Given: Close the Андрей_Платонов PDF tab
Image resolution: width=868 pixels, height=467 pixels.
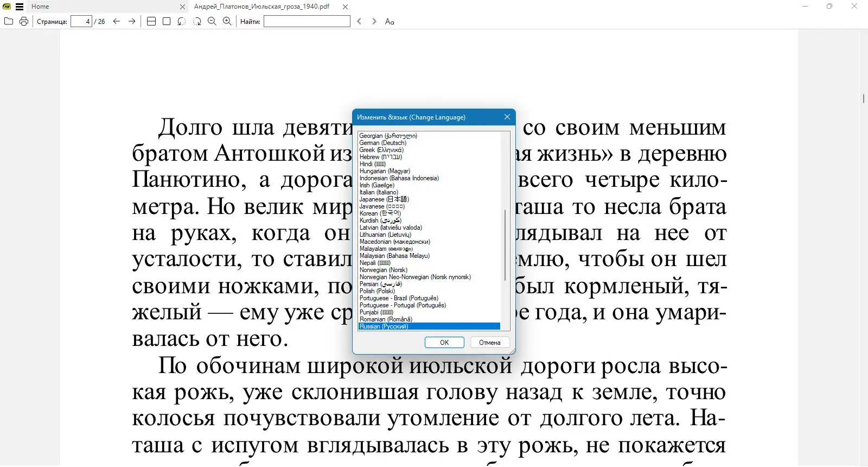Looking at the screenshot, I should click(x=346, y=7).
